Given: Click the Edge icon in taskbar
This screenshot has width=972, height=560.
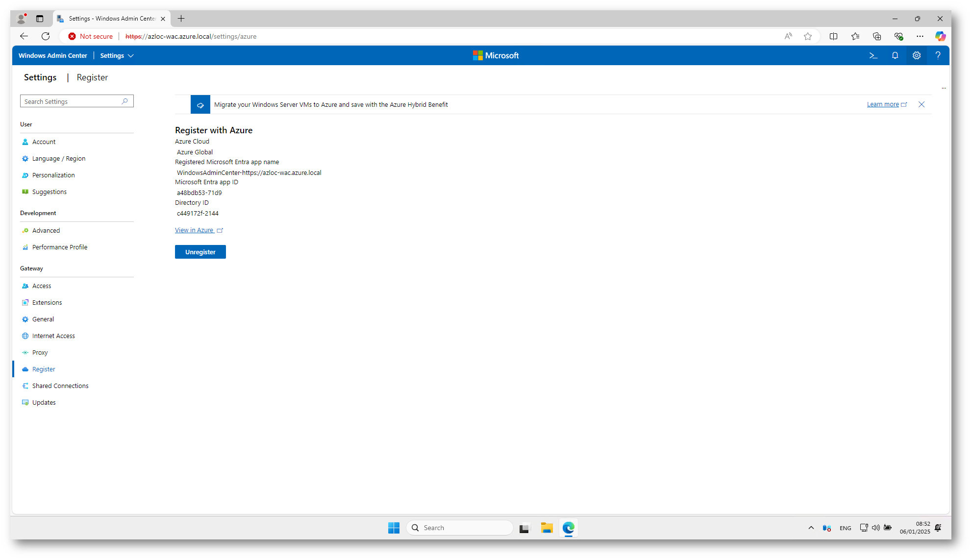Looking at the screenshot, I should click(x=568, y=528).
